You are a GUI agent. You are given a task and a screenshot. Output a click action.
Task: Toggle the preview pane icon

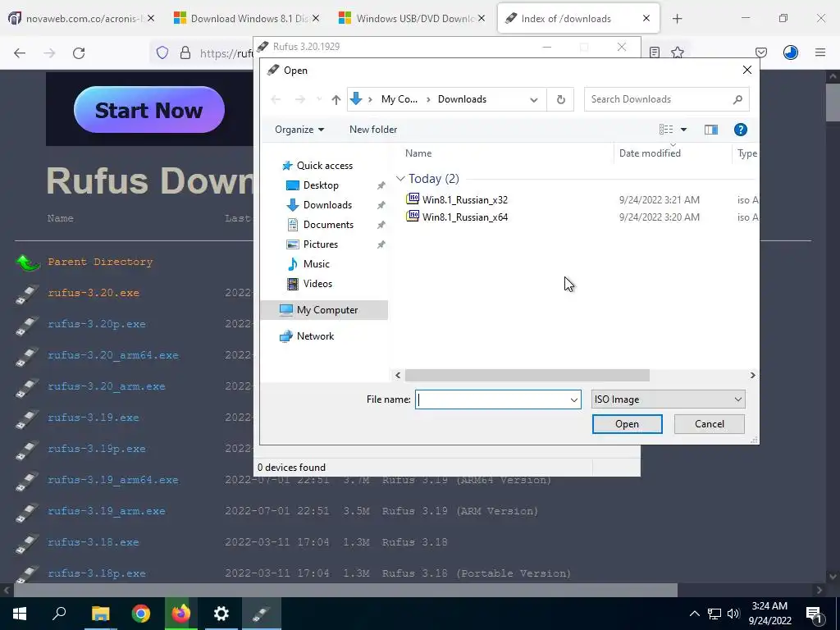point(711,130)
